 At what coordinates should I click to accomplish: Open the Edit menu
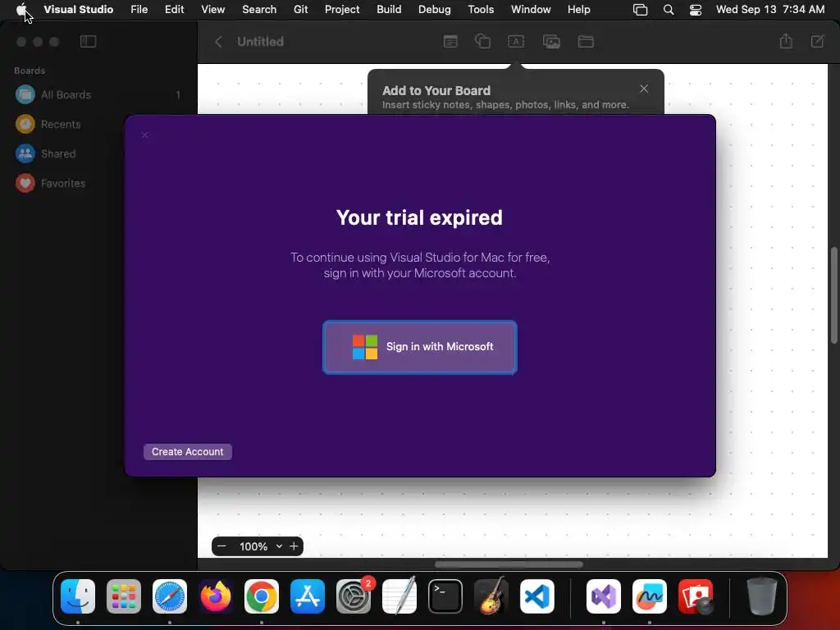[174, 10]
